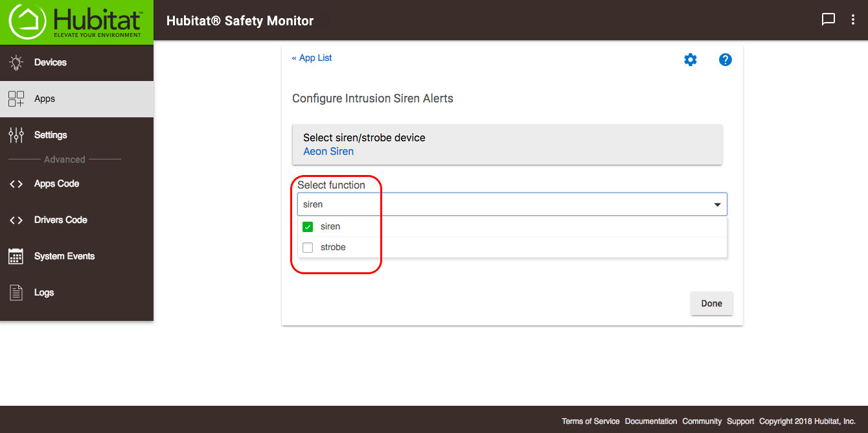868x433 pixels.
Task: Go back to App List
Action: pos(312,58)
